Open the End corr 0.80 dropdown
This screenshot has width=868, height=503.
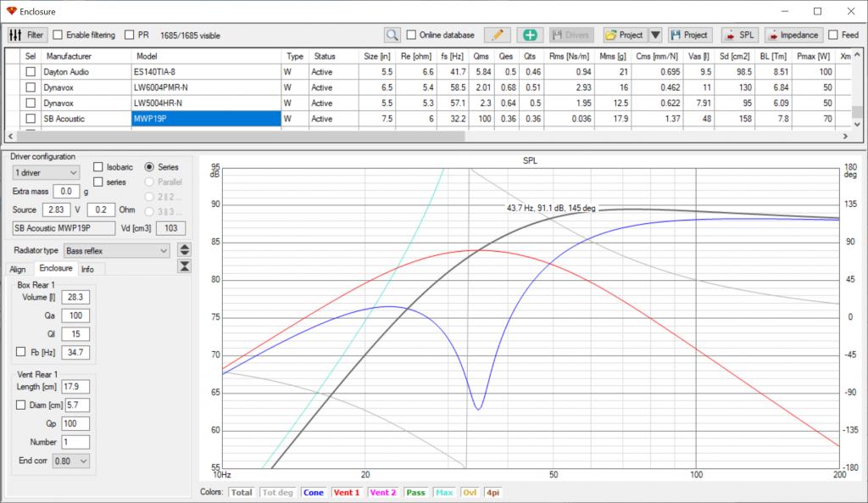[x=71, y=461]
